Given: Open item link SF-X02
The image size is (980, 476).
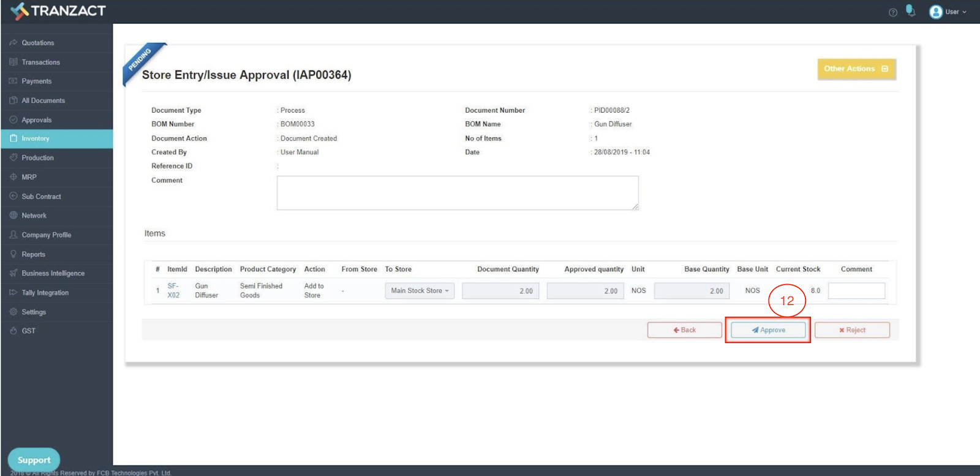Looking at the screenshot, I should point(173,290).
